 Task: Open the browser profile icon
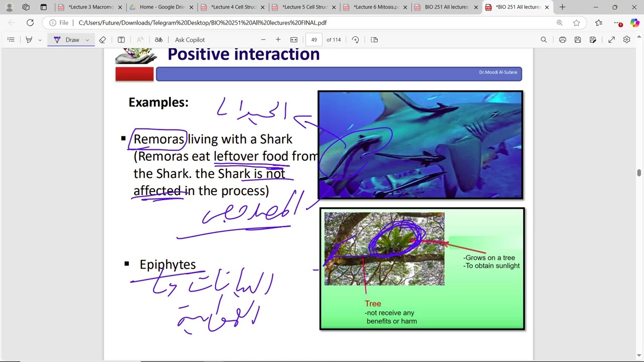(9, 7)
